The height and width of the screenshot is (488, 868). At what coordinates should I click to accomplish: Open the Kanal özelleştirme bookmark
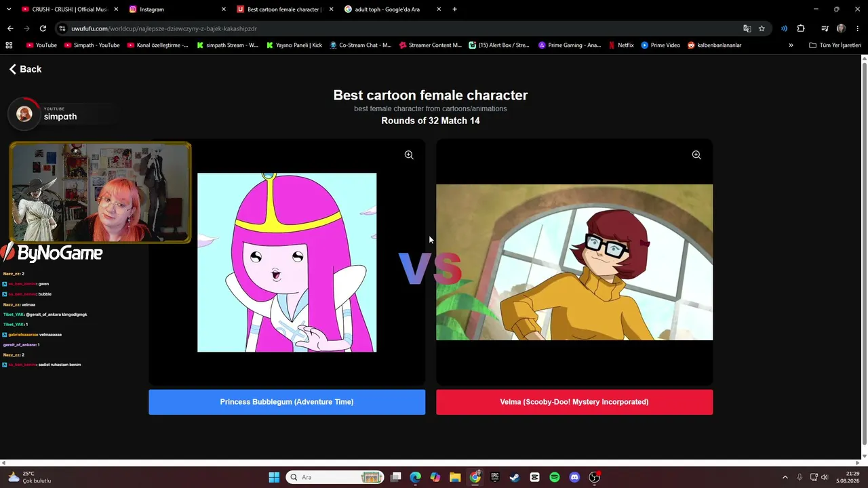click(158, 45)
